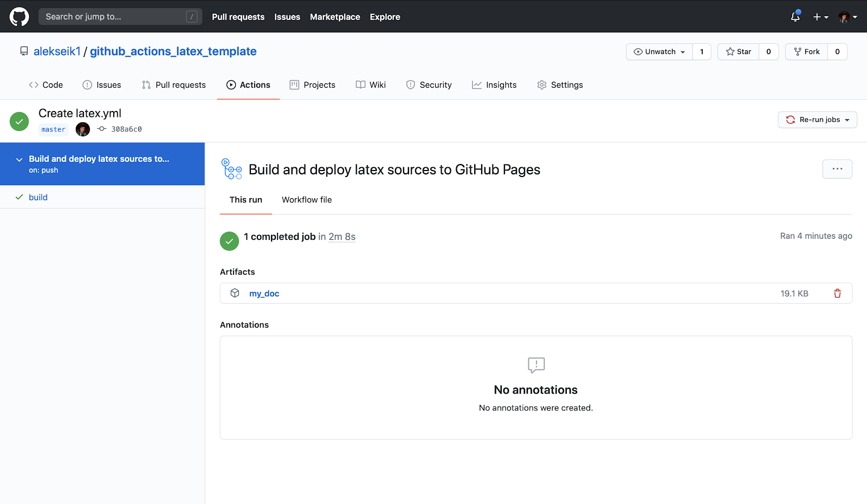867x504 pixels.
Task: Collapse the Build and deploy workflow chevron
Action: coord(20,160)
